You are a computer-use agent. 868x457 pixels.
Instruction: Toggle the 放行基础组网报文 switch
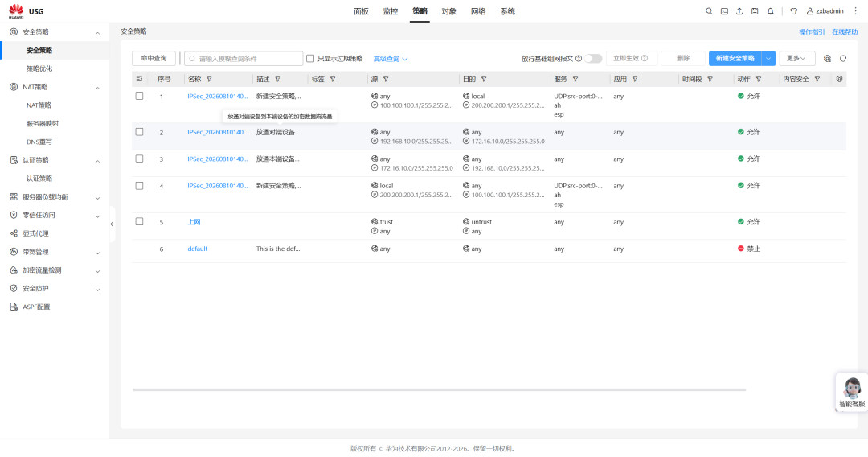tap(593, 58)
